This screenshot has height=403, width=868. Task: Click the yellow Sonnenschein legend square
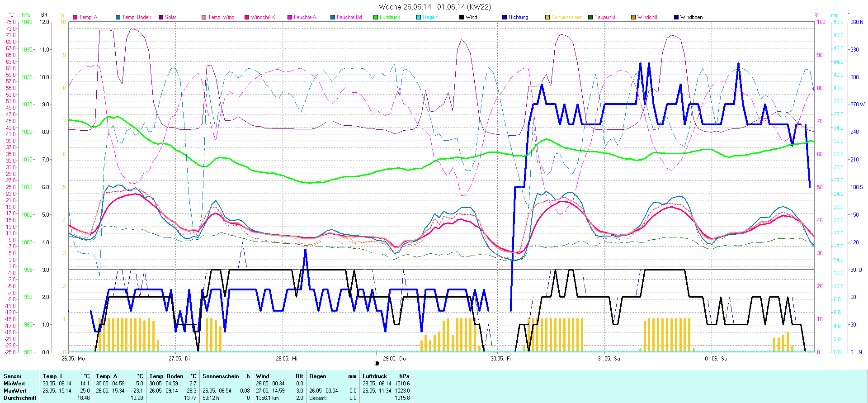(x=547, y=17)
